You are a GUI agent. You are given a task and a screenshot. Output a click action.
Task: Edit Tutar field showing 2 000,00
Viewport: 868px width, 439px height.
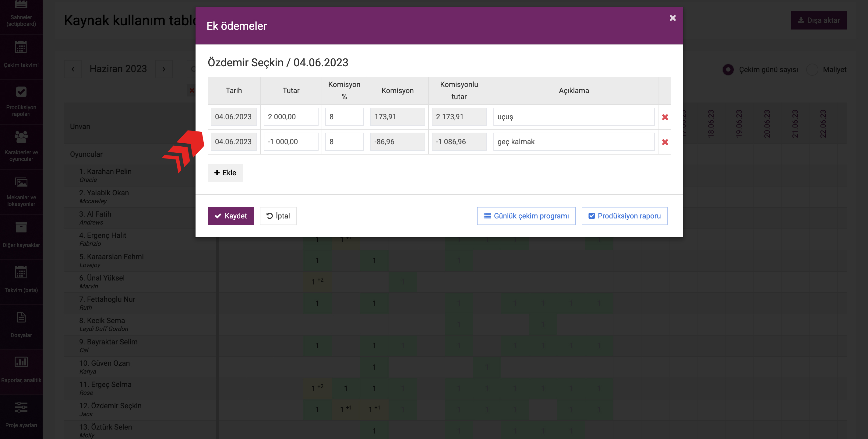pyautogui.click(x=291, y=117)
